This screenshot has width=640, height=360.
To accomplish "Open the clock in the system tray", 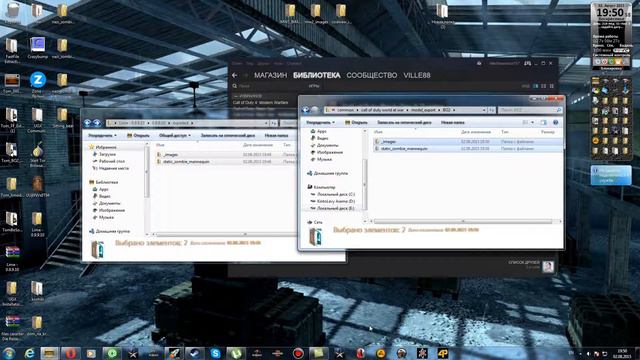I will click(622, 353).
